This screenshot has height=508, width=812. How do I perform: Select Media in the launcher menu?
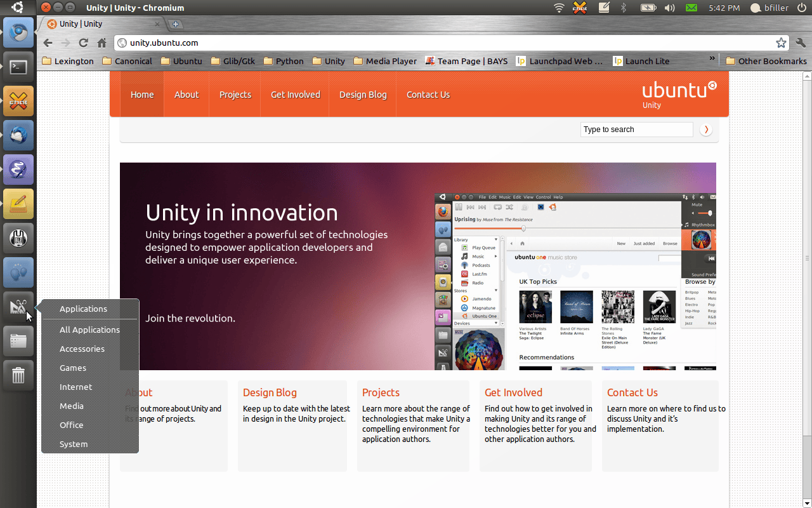coord(89,406)
